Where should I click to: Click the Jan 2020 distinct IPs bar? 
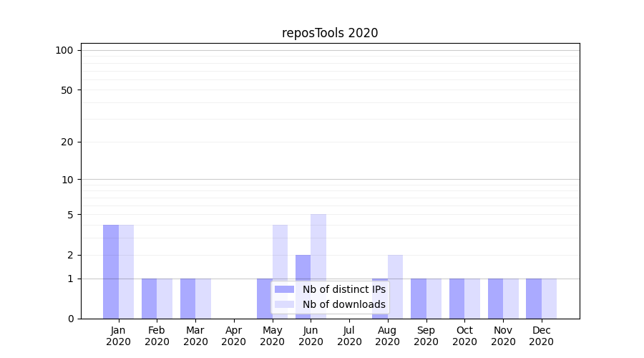point(111,272)
